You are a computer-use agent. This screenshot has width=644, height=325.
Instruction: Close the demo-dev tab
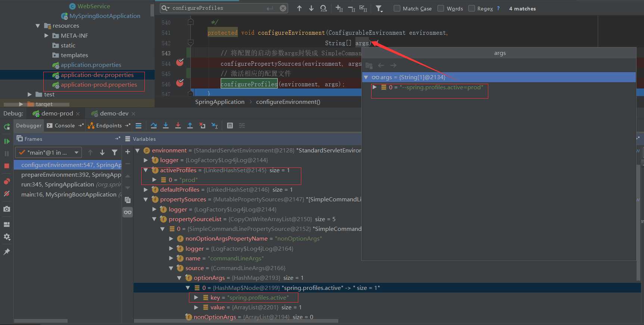point(133,114)
